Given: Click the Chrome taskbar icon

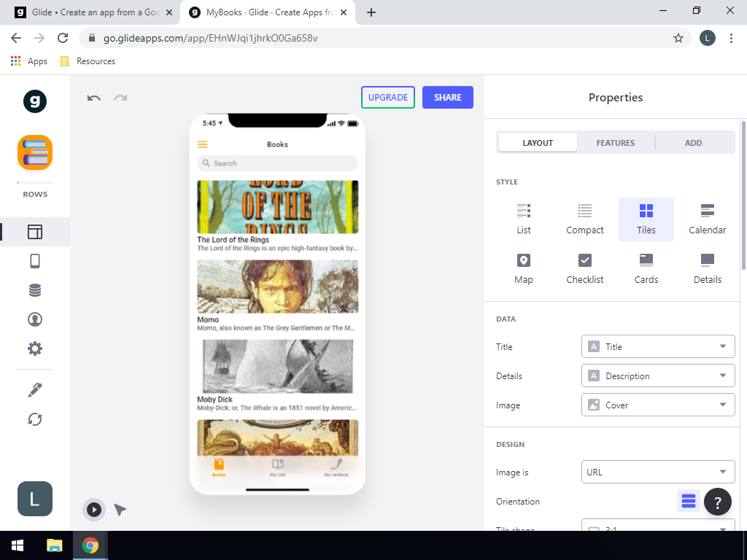Looking at the screenshot, I should 90,545.
